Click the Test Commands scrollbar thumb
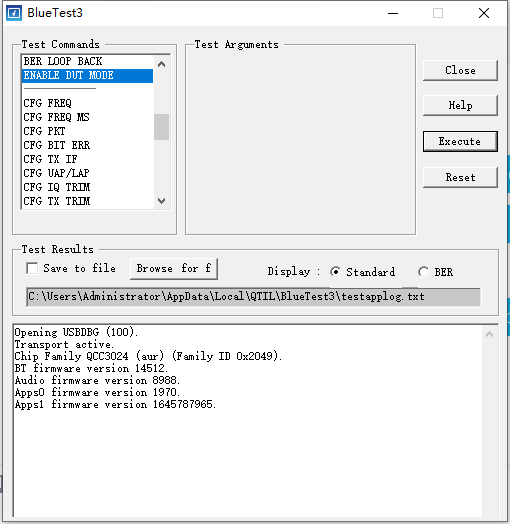The height and width of the screenshot is (524, 510). [161, 127]
